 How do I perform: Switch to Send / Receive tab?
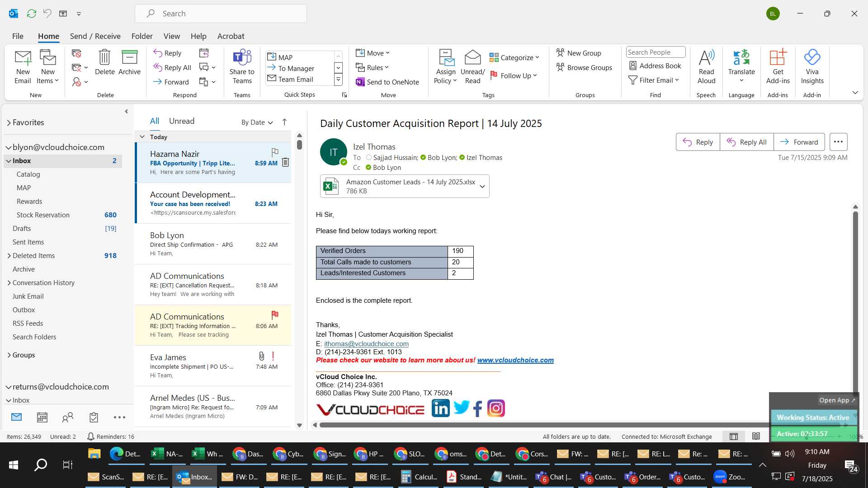tap(95, 36)
